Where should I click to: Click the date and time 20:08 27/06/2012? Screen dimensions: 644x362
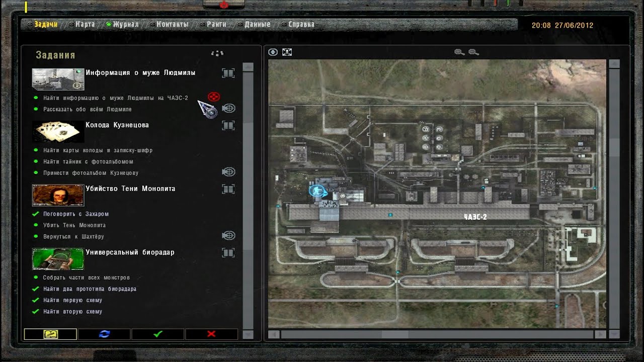click(562, 26)
